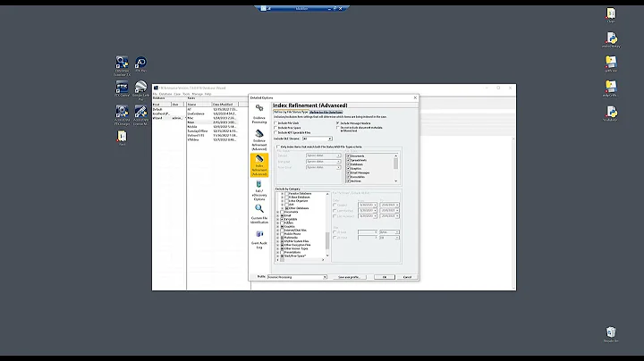644x361 pixels.
Task: Expand Other Known Types tree node
Action: [x=277, y=248]
